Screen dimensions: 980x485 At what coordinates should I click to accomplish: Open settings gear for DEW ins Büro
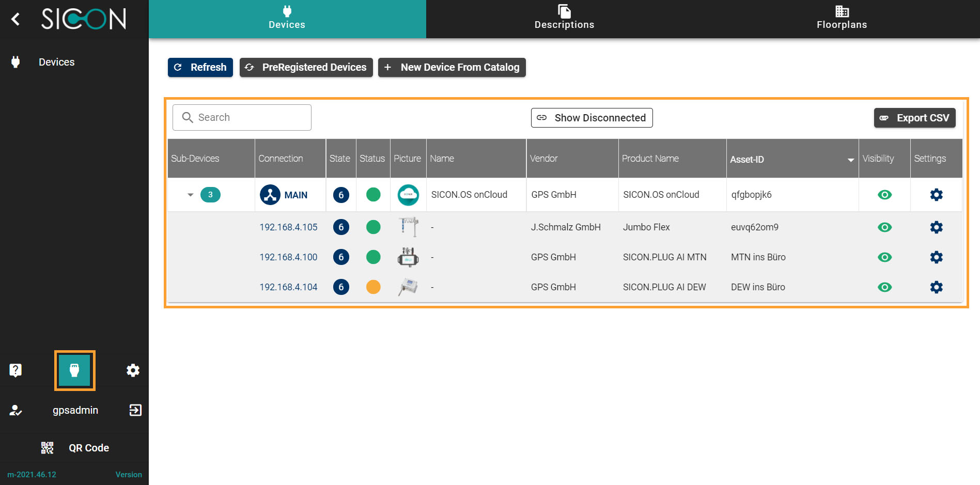[936, 287]
